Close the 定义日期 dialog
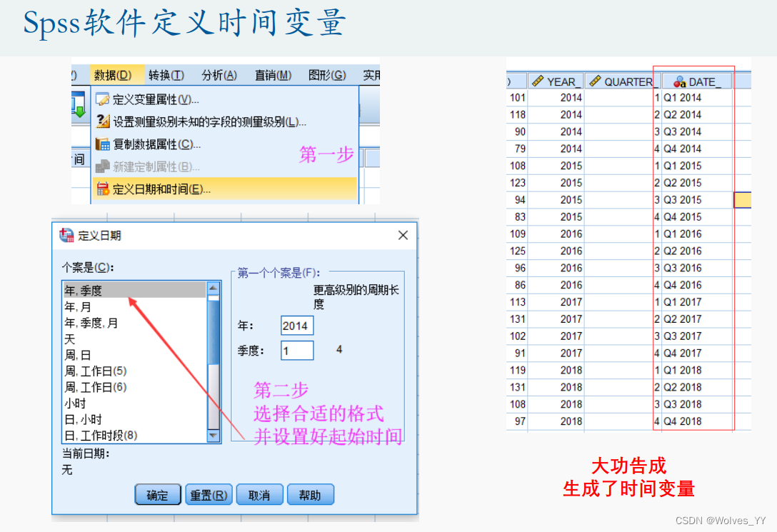 (403, 235)
